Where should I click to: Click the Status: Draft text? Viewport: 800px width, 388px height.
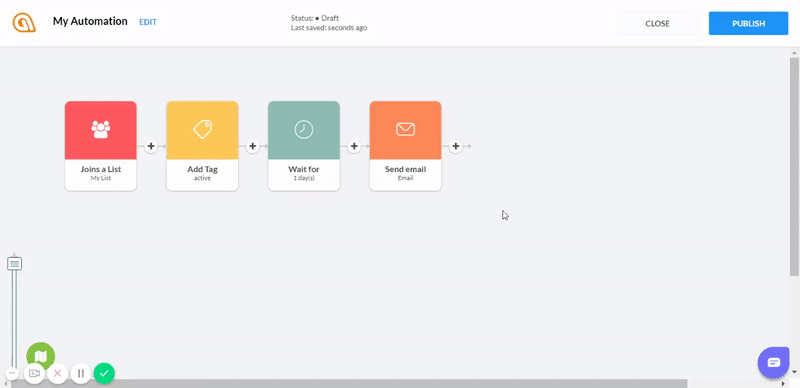click(x=315, y=18)
